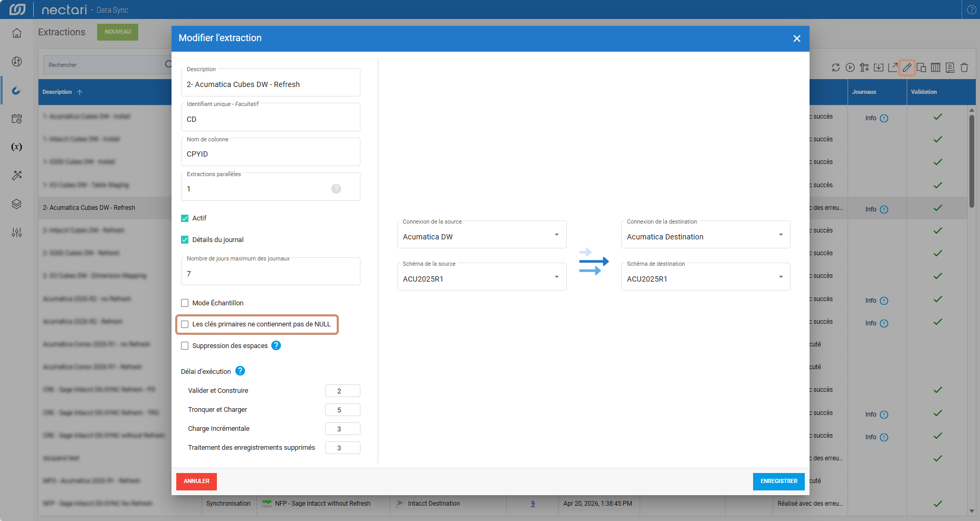Click the Nombre de jours maximum des journaux field
This screenshot has width=980, height=521.
coord(271,272)
